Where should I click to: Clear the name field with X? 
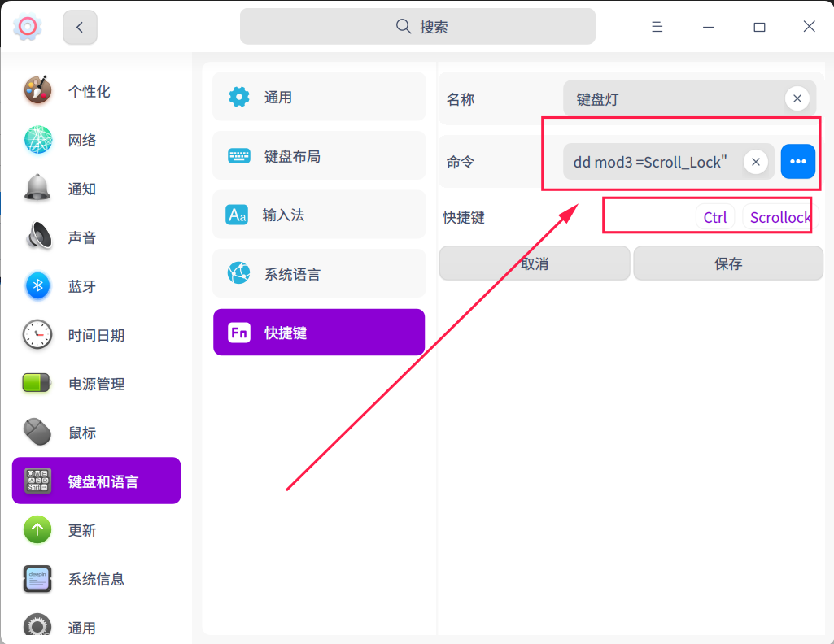pyautogui.click(x=797, y=98)
